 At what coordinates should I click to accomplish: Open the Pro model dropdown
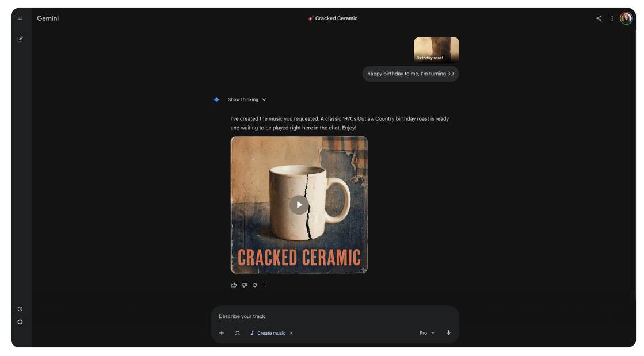pos(426,332)
